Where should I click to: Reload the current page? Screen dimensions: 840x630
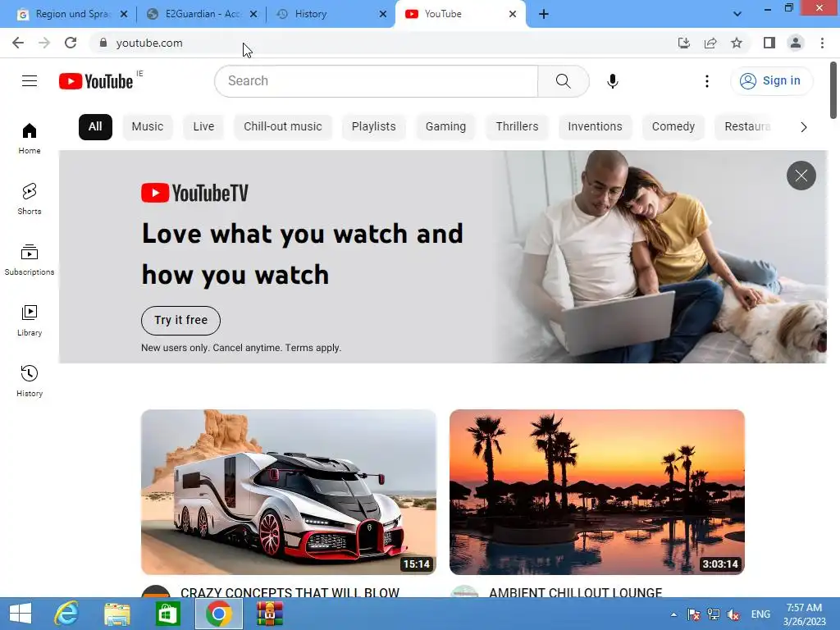(71, 43)
